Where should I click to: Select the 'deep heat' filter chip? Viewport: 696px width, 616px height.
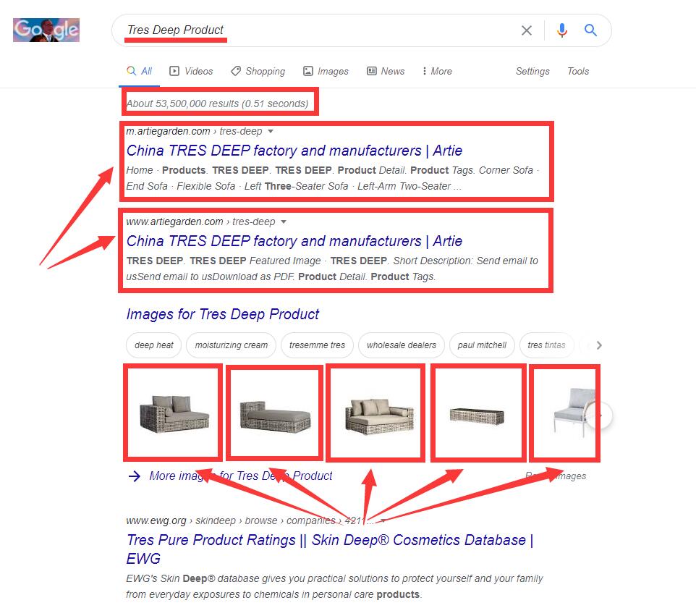153,345
